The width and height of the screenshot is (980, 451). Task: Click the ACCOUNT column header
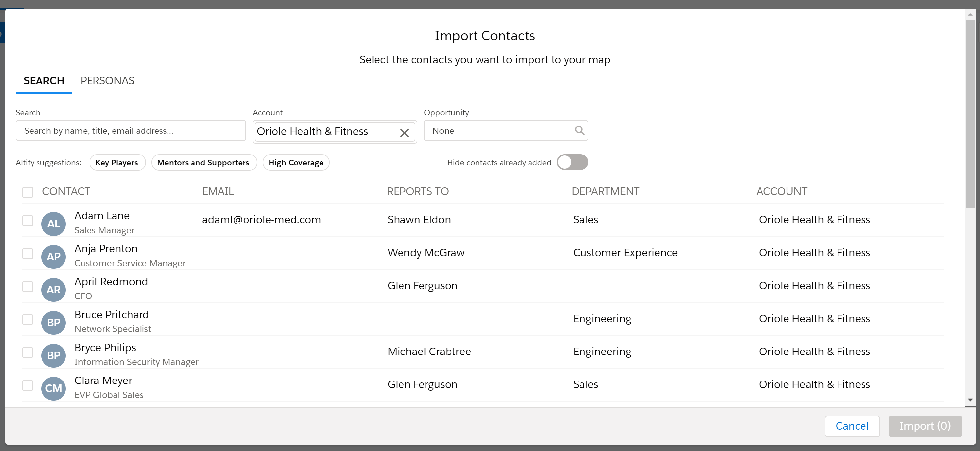[782, 191]
